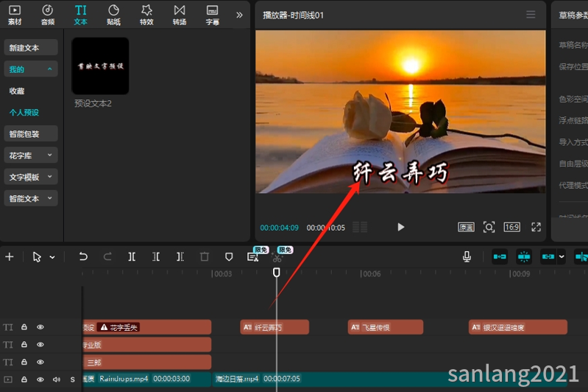The height and width of the screenshot is (392, 588).
Task: Toggle preview axis button
Action: click(x=581, y=257)
